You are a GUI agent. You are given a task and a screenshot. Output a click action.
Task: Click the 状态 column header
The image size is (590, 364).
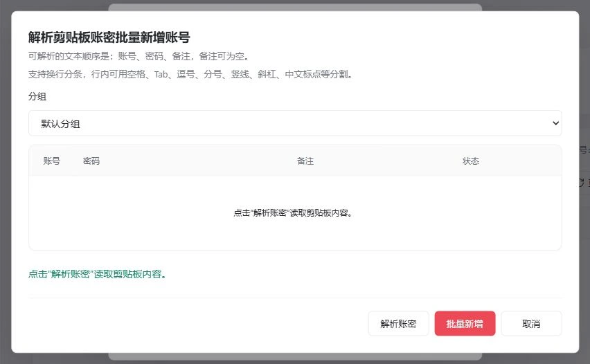pyautogui.click(x=471, y=161)
